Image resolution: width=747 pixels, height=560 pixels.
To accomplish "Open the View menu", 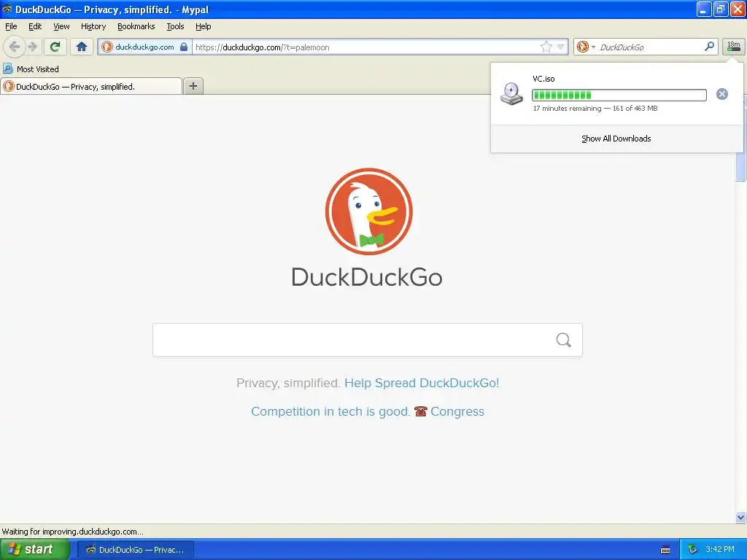I will 61,26.
